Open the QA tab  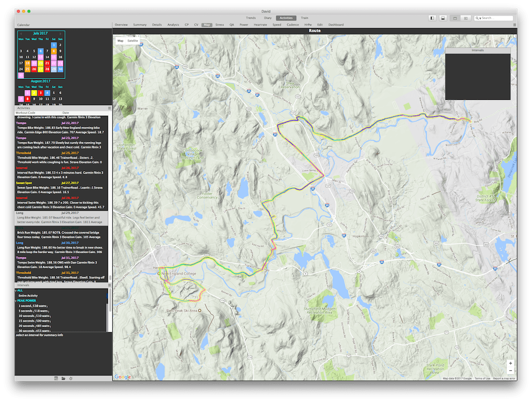232,25
